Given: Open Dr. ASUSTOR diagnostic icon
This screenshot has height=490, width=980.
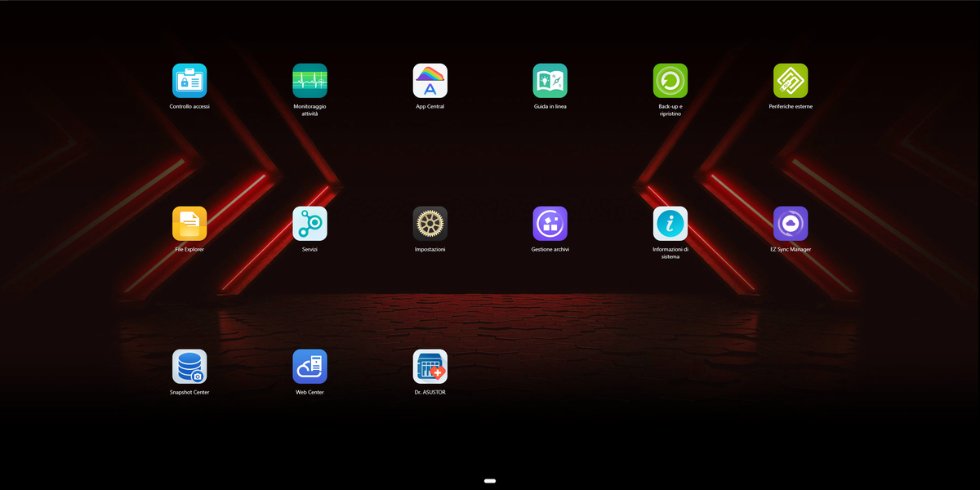Looking at the screenshot, I should (430, 367).
